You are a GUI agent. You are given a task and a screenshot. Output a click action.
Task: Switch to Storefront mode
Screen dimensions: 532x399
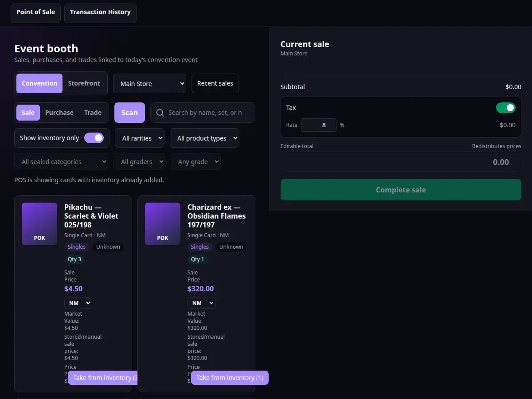[84, 83]
